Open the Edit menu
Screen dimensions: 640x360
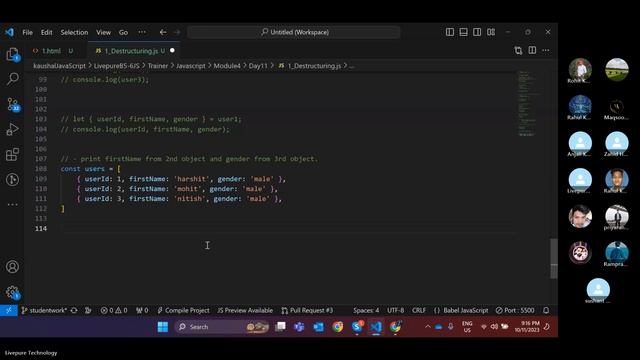pyautogui.click(x=47, y=32)
